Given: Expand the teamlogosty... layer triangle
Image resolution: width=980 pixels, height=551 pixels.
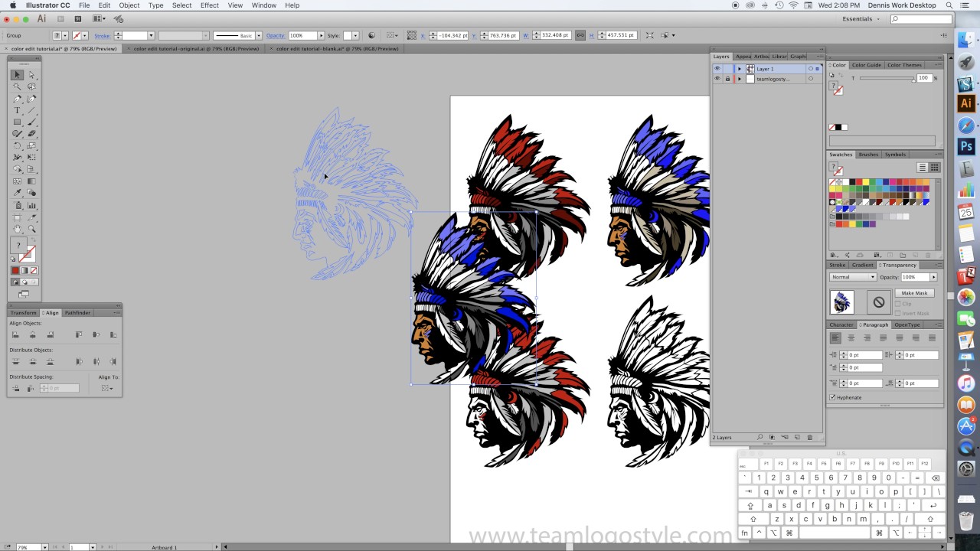Looking at the screenshot, I should (x=740, y=79).
